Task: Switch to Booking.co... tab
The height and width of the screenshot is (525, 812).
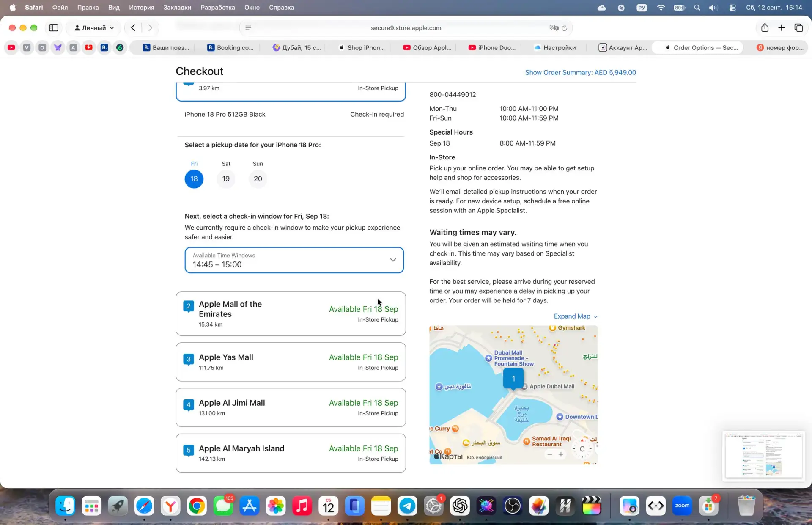Action: (x=230, y=47)
